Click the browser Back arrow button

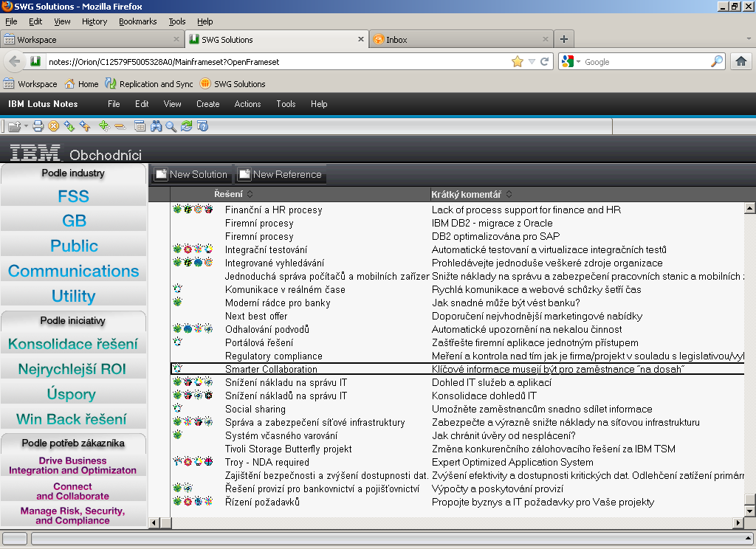[x=15, y=62]
